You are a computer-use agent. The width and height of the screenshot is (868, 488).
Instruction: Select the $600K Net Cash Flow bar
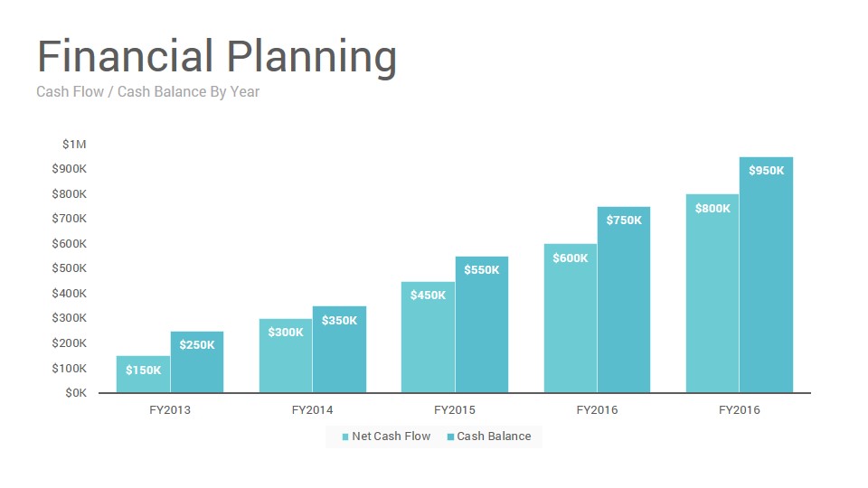point(571,318)
